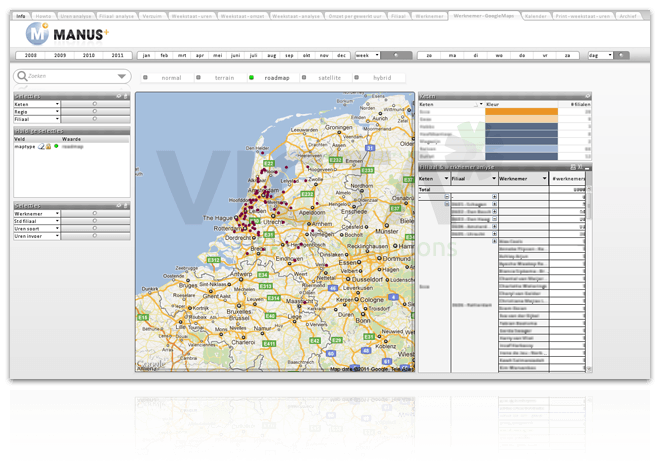Image resolution: width=662 pixels, height=474 pixels.
Task: Click the orange color bar in the Keten chart
Action: click(x=521, y=111)
